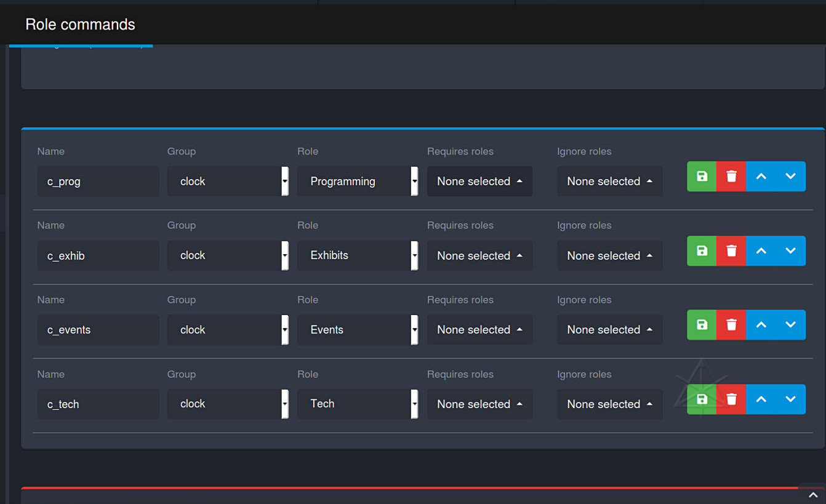The height and width of the screenshot is (504, 826).
Task: Save the c_exhib role command
Action: pyautogui.click(x=702, y=251)
